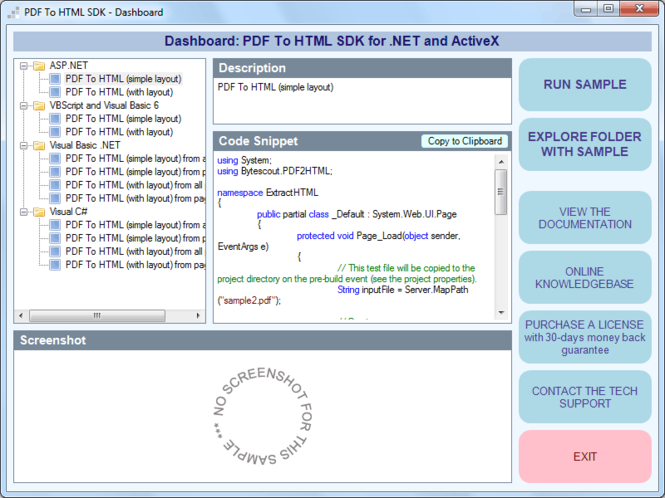Click the app icon in the title bar
Viewport: 665px width, 498px height.
point(14,12)
